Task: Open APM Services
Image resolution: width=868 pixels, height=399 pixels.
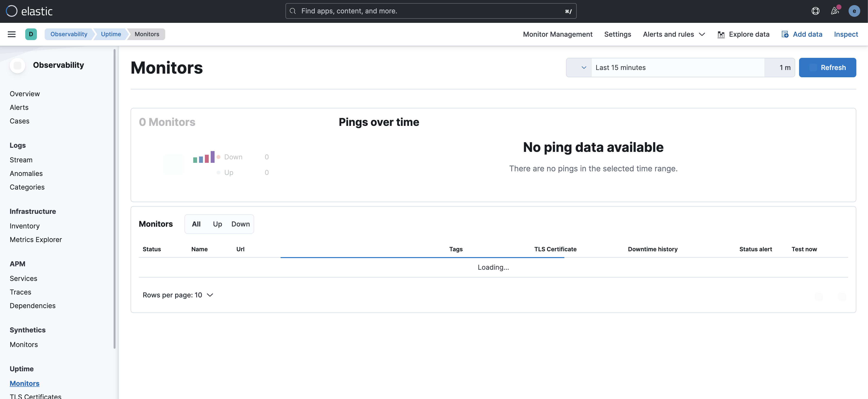Action: pyautogui.click(x=23, y=278)
